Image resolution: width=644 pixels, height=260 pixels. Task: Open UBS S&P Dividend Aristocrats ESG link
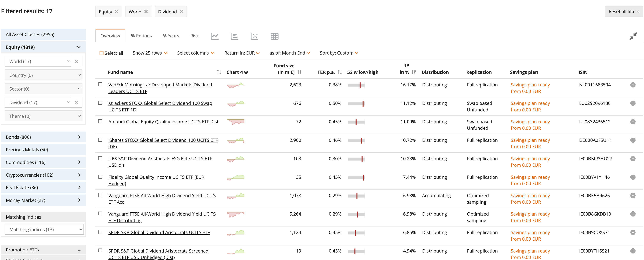pyautogui.click(x=160, y=162)
